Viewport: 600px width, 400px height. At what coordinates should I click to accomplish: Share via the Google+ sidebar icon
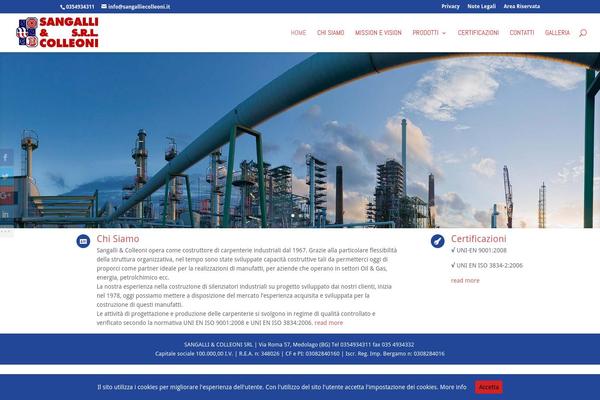7,196
